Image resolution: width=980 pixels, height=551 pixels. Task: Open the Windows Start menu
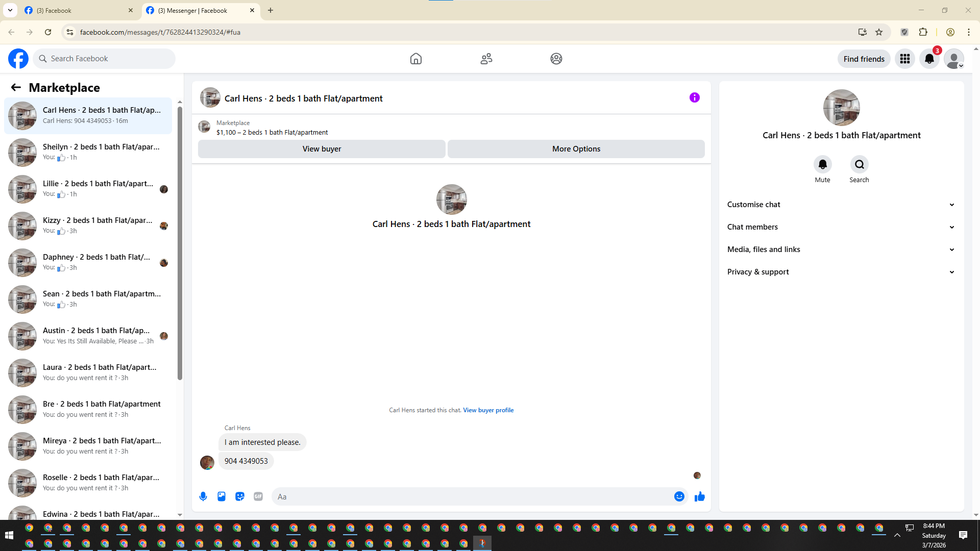(9, 535)
